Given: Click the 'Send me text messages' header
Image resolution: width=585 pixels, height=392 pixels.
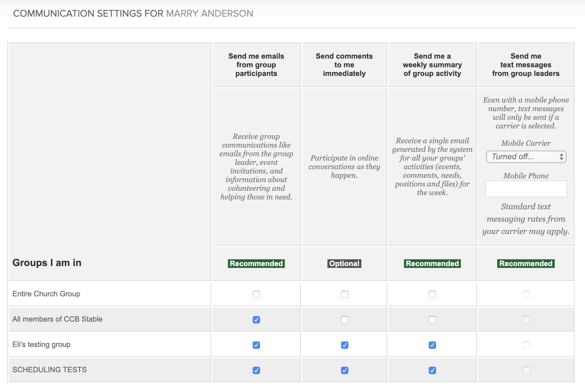Looking at the screenshot, I should pyautogui.click(x=526, y=65).
